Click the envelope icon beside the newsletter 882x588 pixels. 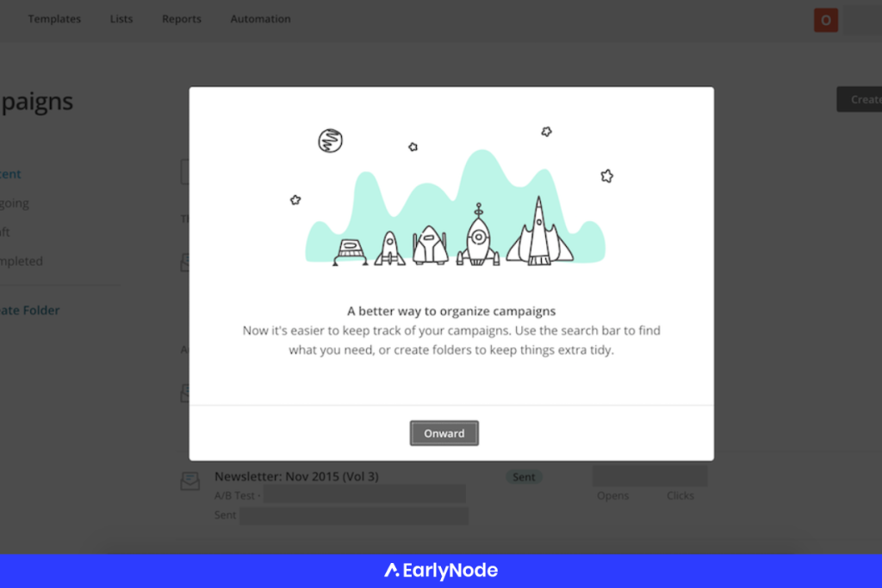(190, 481)
